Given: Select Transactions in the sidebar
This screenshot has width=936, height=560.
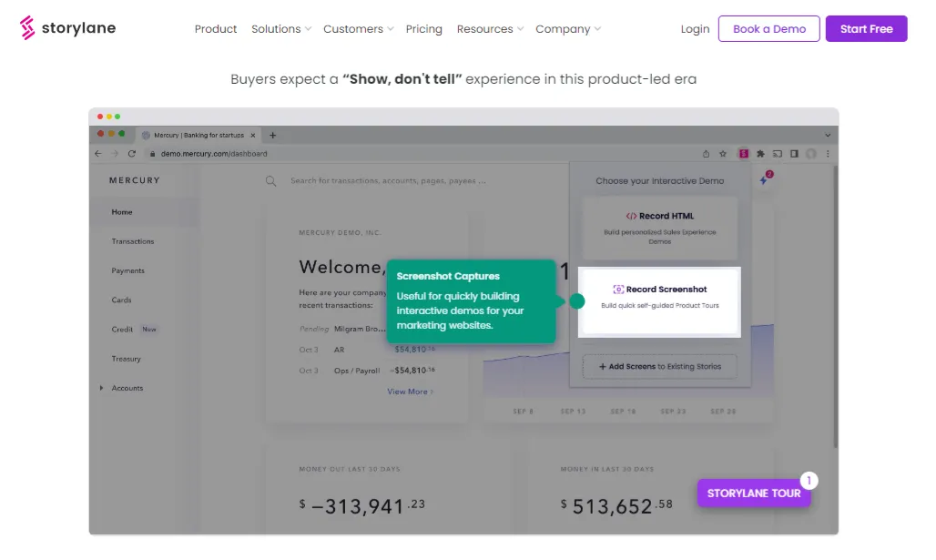Looking at the screenshot, I should pos(133,241).
